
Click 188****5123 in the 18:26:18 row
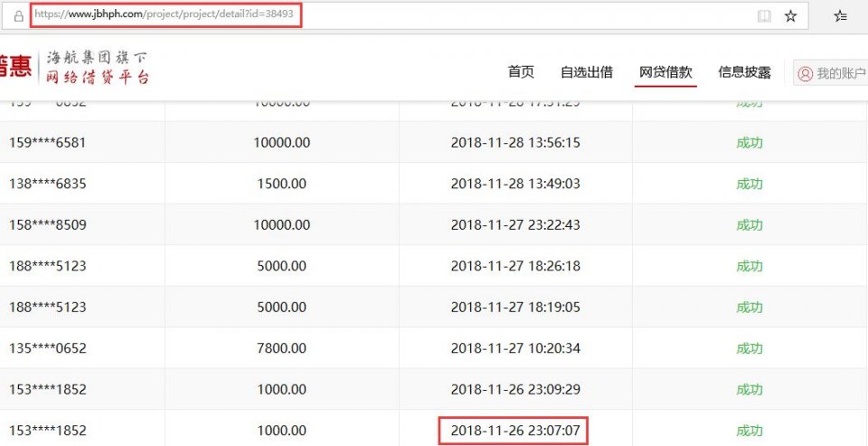[x=48, y=266]
